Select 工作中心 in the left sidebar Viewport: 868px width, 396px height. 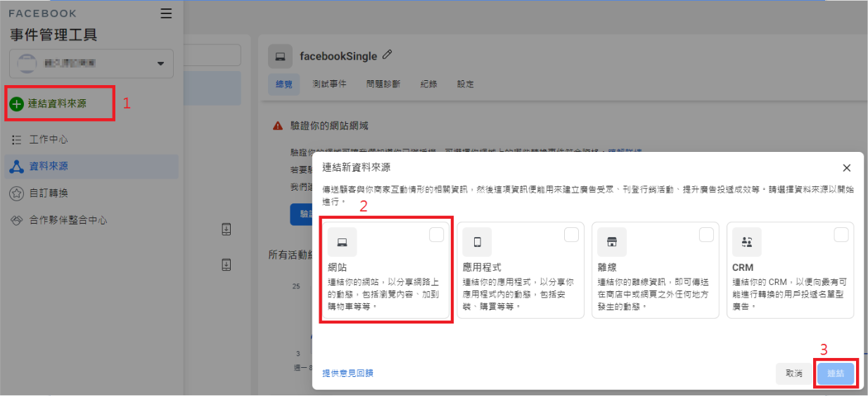49,139
